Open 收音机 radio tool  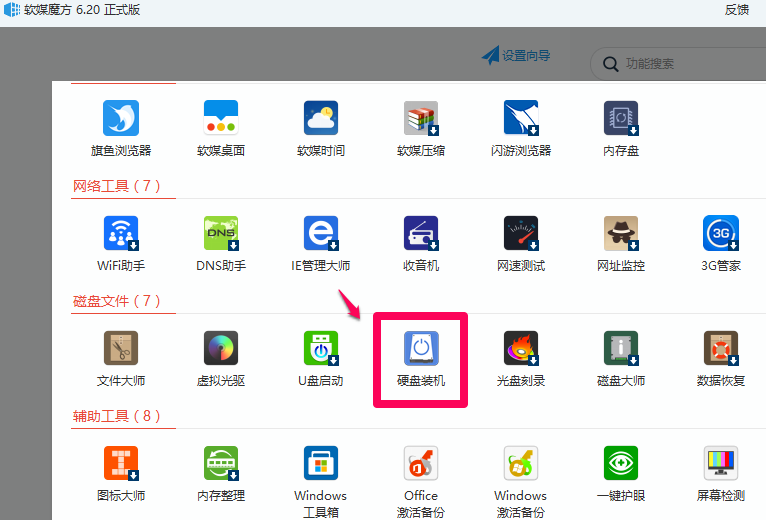tap(421, 234)
